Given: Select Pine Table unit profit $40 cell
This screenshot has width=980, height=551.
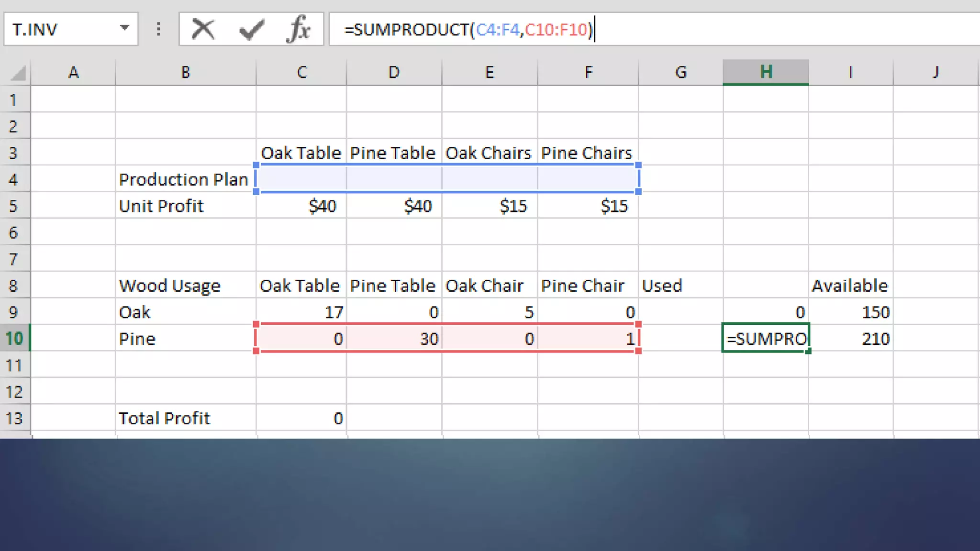Looking at the screenshot, I should coord(394,206).
